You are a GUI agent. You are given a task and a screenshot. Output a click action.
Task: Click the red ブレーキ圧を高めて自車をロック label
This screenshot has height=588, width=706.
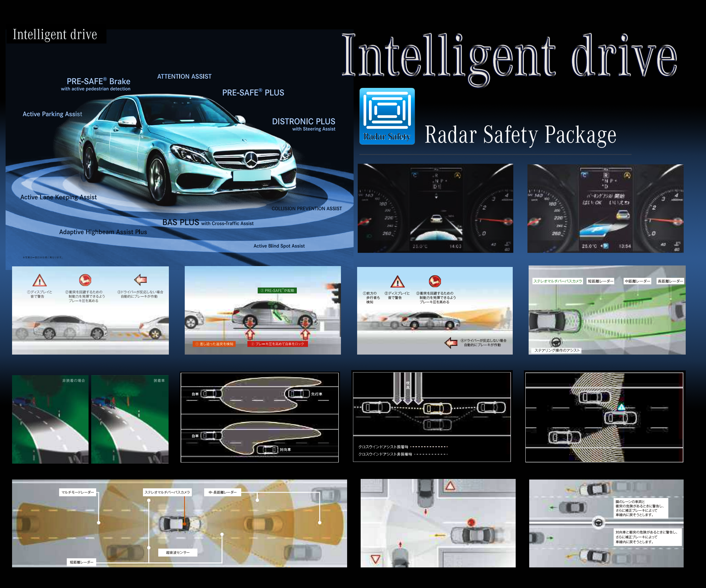pos(277,344)
